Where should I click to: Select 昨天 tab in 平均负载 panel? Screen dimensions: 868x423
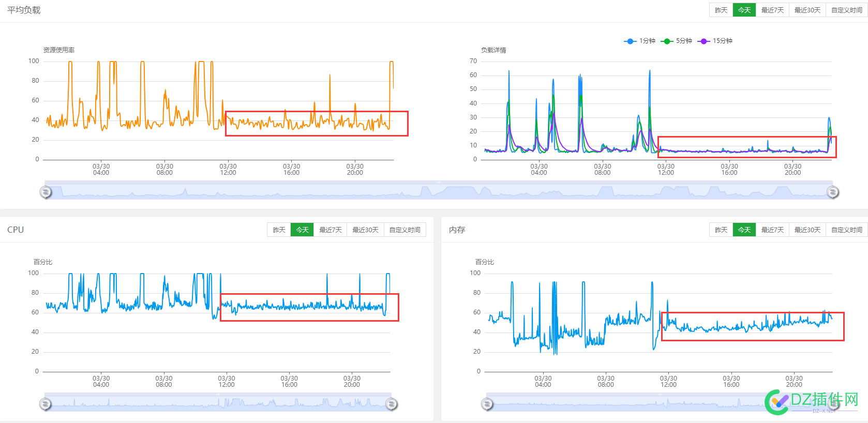pyautogui.click(x=721, y=10)
